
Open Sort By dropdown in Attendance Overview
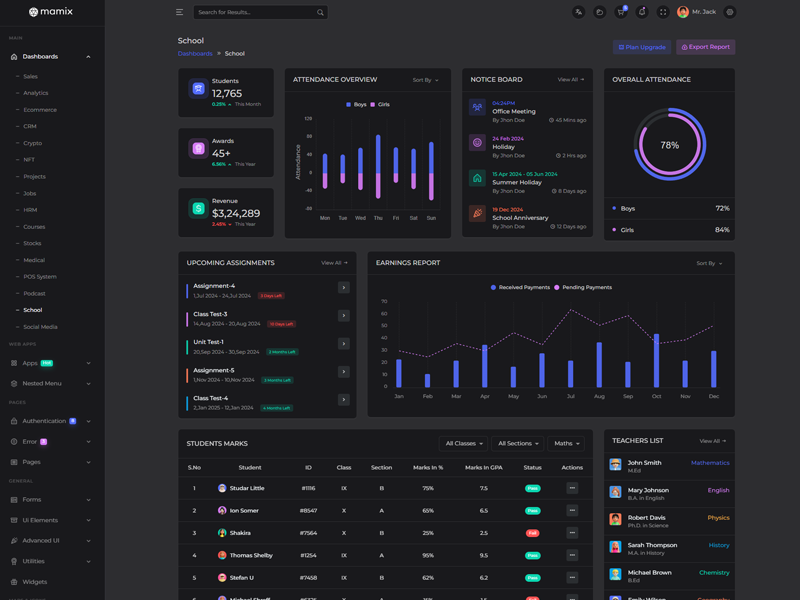(x=425, y=80)
